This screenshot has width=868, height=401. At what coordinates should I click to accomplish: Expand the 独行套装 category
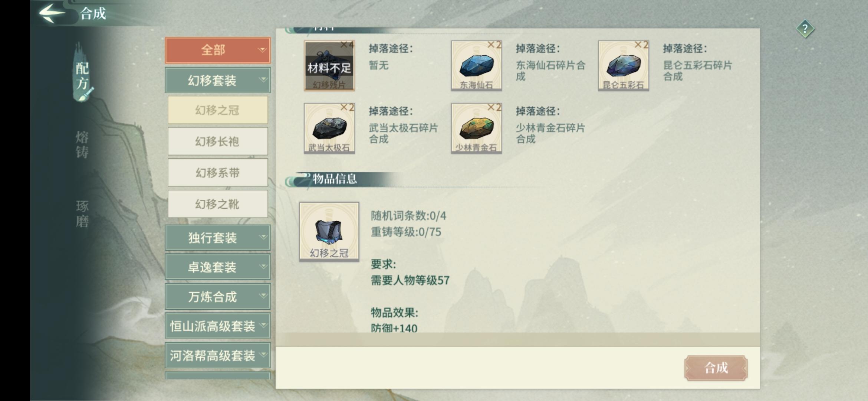[218, 238]
